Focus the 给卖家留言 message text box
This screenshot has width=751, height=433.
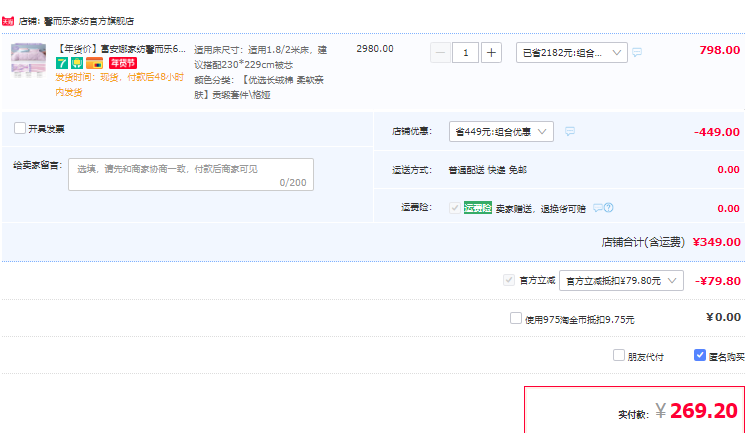(191, 174)
